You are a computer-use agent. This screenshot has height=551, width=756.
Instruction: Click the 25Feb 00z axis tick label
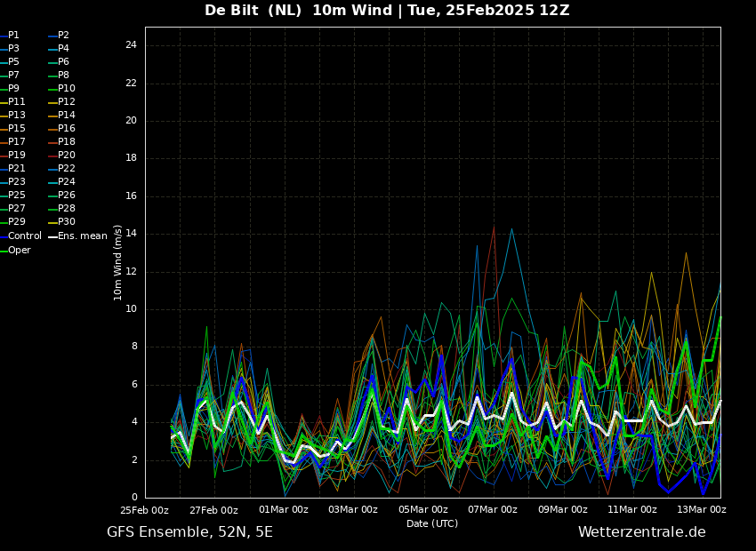144,510
